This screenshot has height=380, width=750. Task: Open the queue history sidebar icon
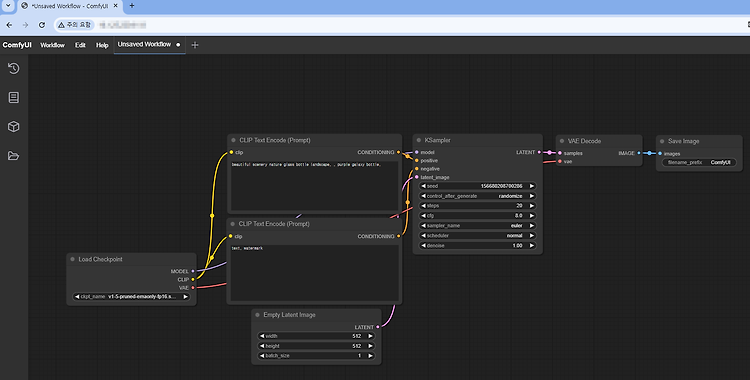point(13,68)
